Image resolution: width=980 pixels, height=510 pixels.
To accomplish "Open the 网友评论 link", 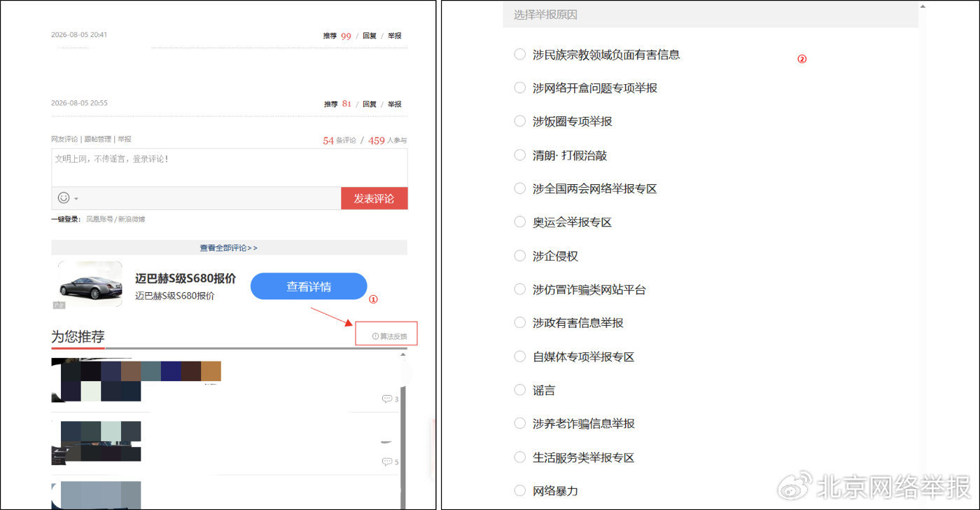I will click(64, 139).
